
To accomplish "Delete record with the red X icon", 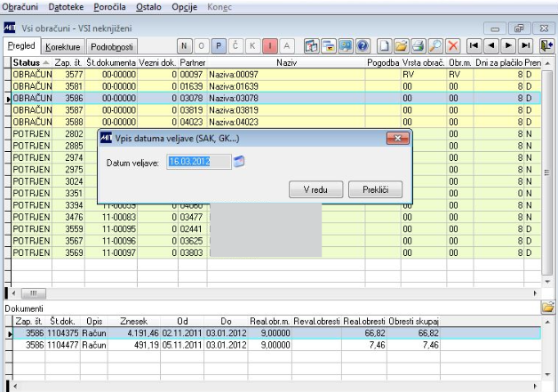I will click(452, 46).
